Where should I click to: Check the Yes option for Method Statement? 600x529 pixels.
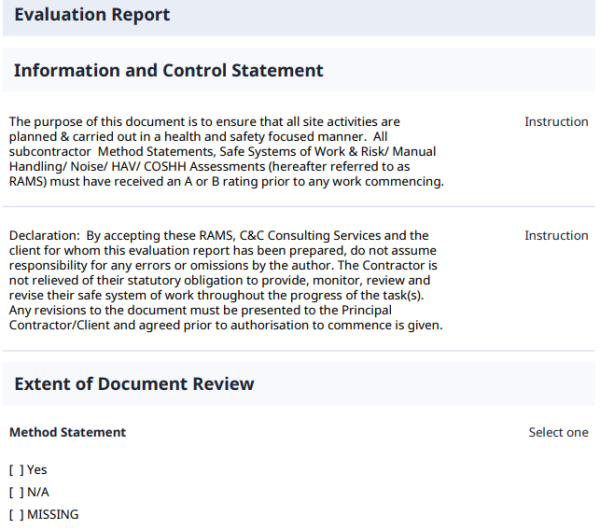[16, 470]
